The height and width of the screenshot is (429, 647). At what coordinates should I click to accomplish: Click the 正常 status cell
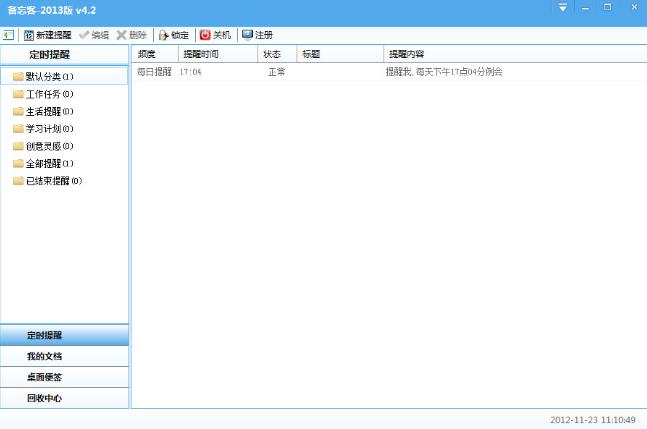tap(276, 72)
